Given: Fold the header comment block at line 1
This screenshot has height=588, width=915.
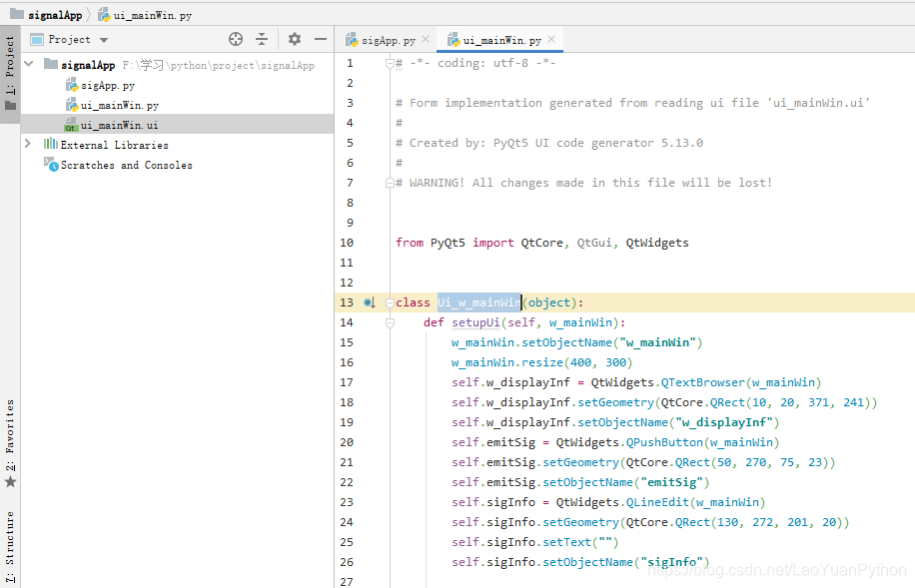Looking at the screenshot, I should 390,64.
